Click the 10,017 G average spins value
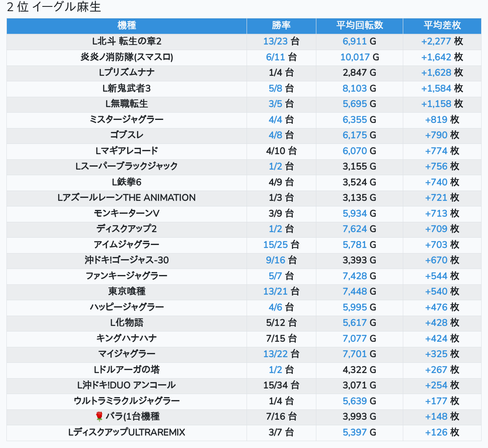Viewport: 488px width, 448px height. [359, 57]
